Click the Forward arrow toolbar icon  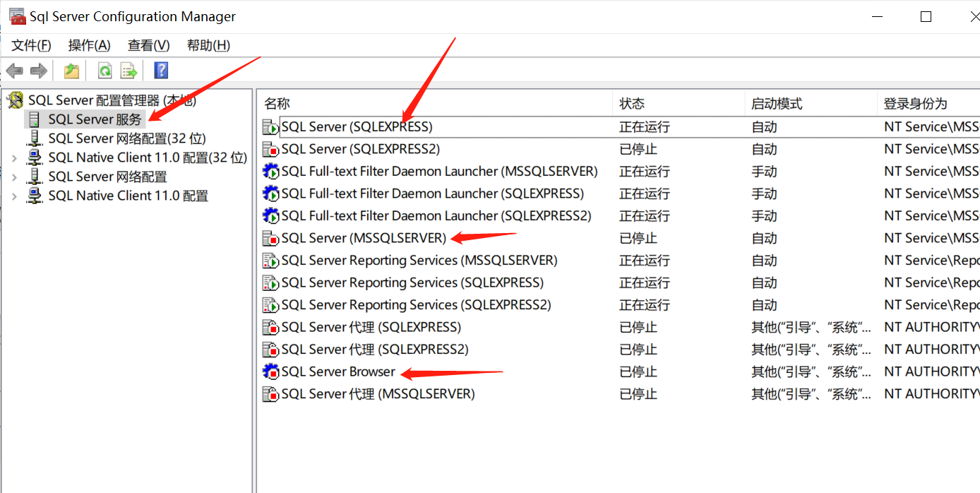39,71
